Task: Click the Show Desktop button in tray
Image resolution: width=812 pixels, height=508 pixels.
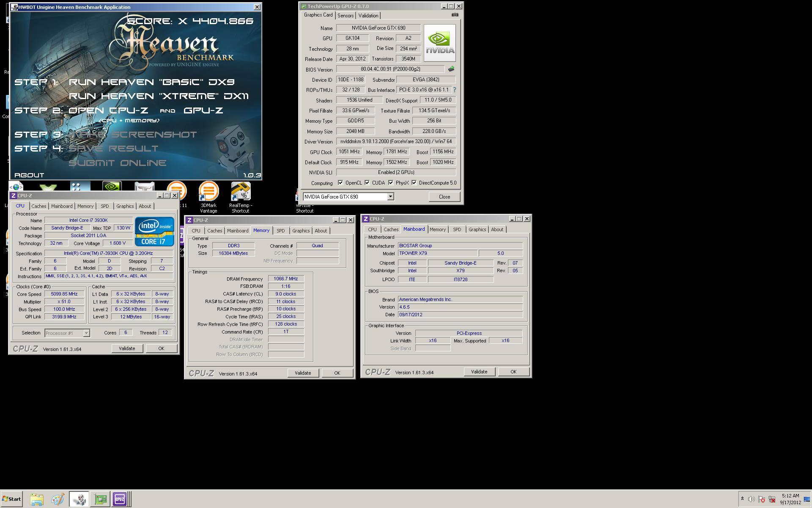Action: [x=807, y=499]
